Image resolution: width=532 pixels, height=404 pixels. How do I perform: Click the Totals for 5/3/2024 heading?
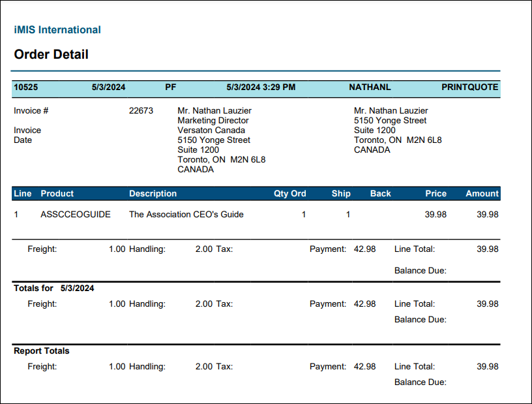point(54,288)
